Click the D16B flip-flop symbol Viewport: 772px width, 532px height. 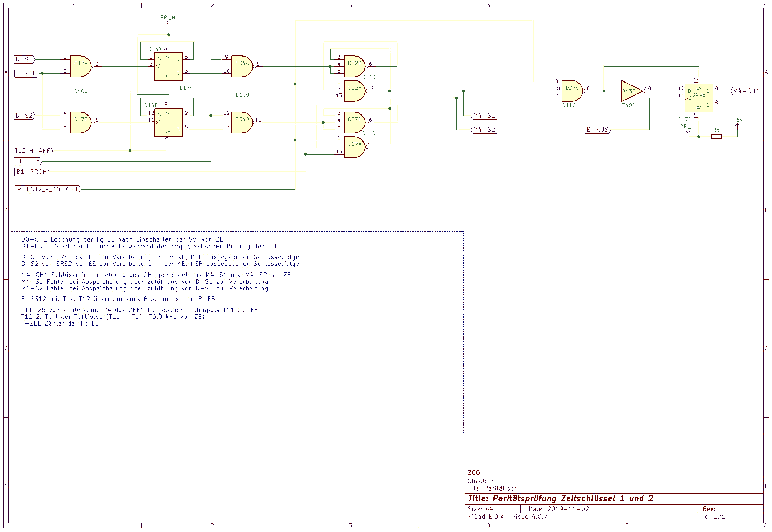[x=169, y=123]
